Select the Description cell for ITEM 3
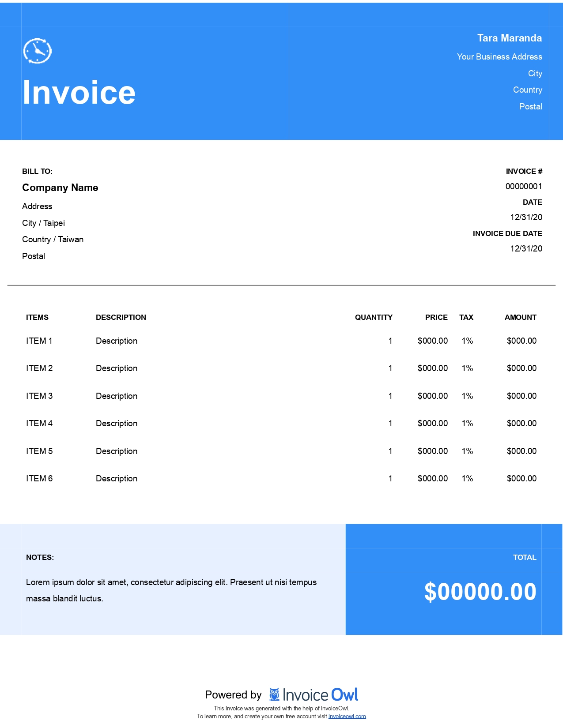This screenshot has height=728, width=563. pyautogui.click(x=117, y=396)
